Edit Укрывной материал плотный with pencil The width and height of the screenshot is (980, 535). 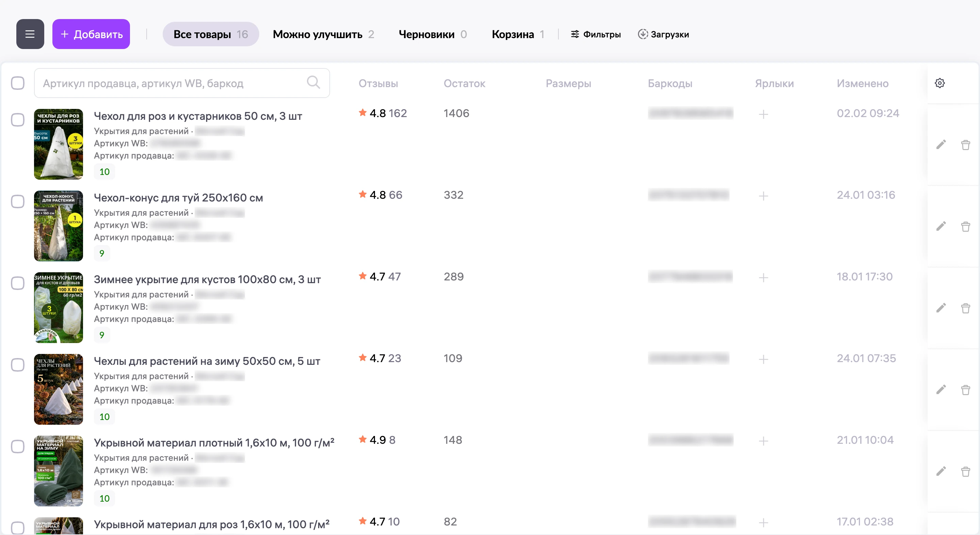pyautogui.click(x=941, y=471)
